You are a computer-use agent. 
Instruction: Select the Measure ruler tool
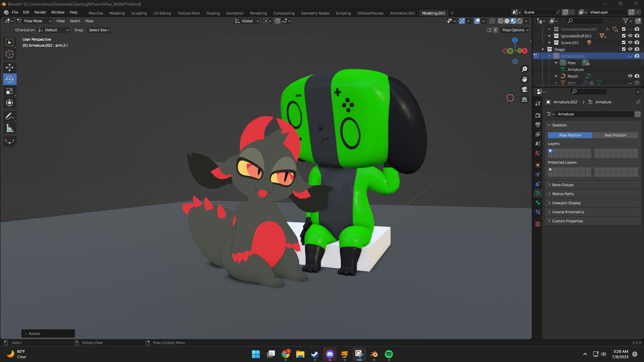9,128
